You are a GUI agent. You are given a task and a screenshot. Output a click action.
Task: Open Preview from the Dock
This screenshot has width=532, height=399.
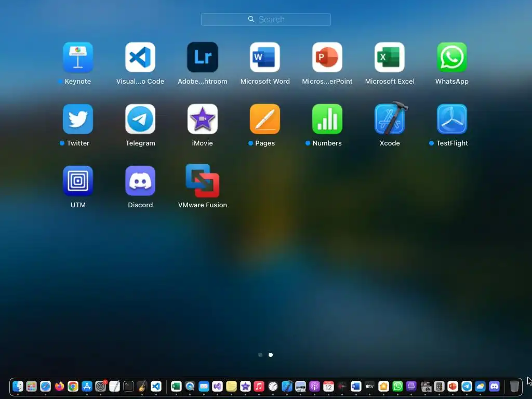pyautogui.click(x=301, y=386)
